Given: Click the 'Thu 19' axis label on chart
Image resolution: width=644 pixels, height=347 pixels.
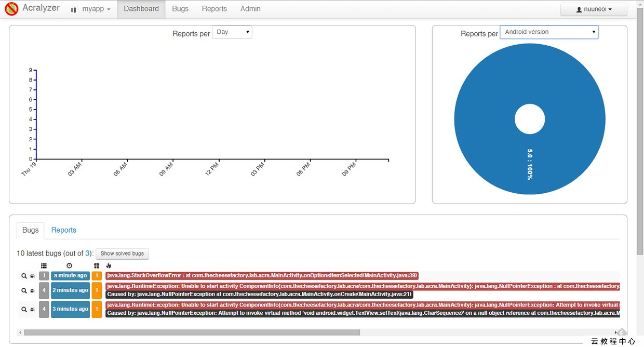Looking at the screenshot, I should (x=29, y=169).
